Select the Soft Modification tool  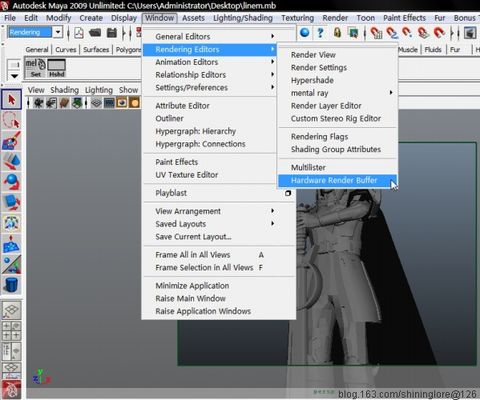(x=12, y=244)
